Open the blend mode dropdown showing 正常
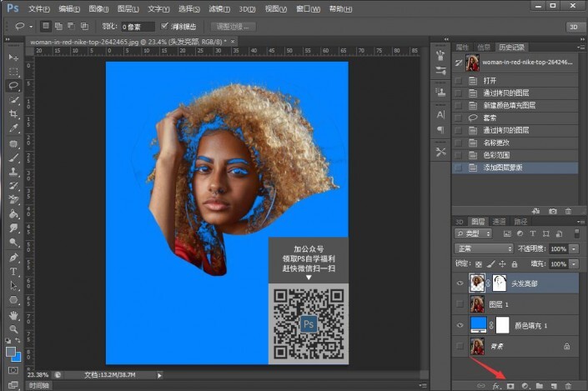The image size is (588, 391). (x=484, y=248)
